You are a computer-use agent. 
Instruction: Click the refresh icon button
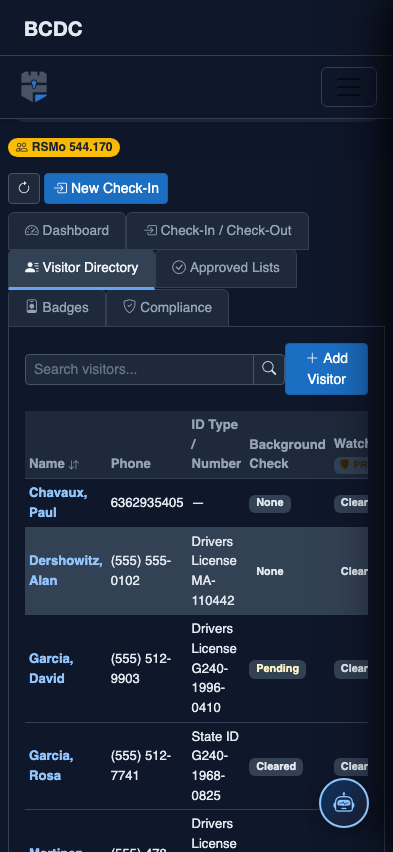[x=24, y=189]
